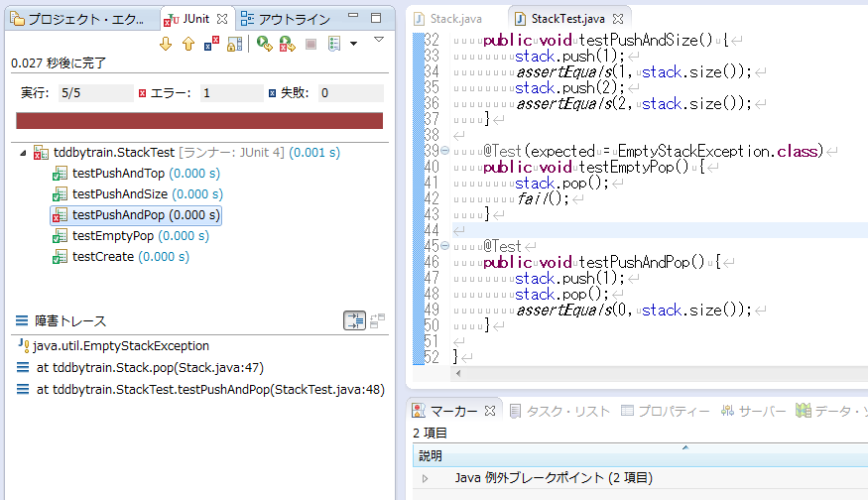Screen dimensions: 868x500
Task: Rerun test icon
Action: 264,44
